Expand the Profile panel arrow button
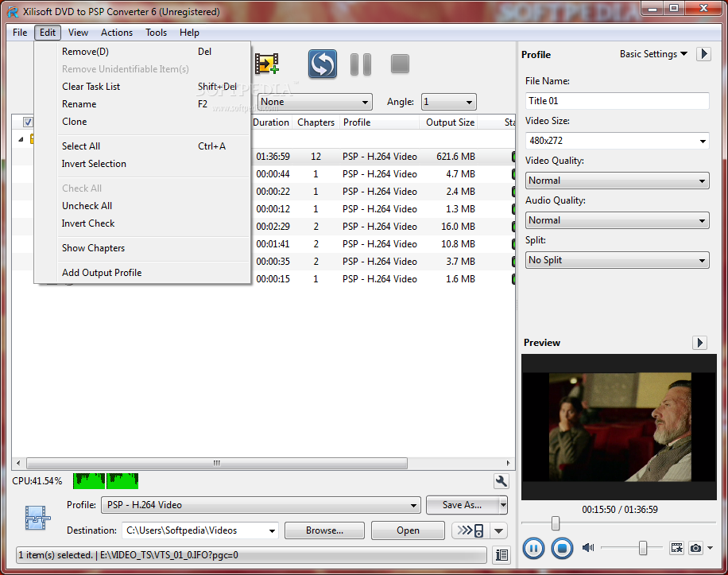Viewport: 728px width, 575px height. (x=704, y=54)
